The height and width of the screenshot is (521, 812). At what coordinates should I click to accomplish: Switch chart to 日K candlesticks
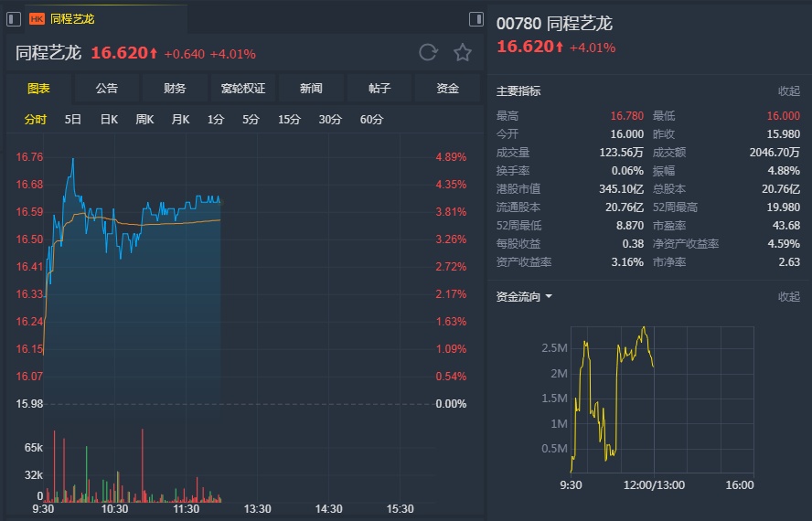pyautogui.click(x=109, y=120)
